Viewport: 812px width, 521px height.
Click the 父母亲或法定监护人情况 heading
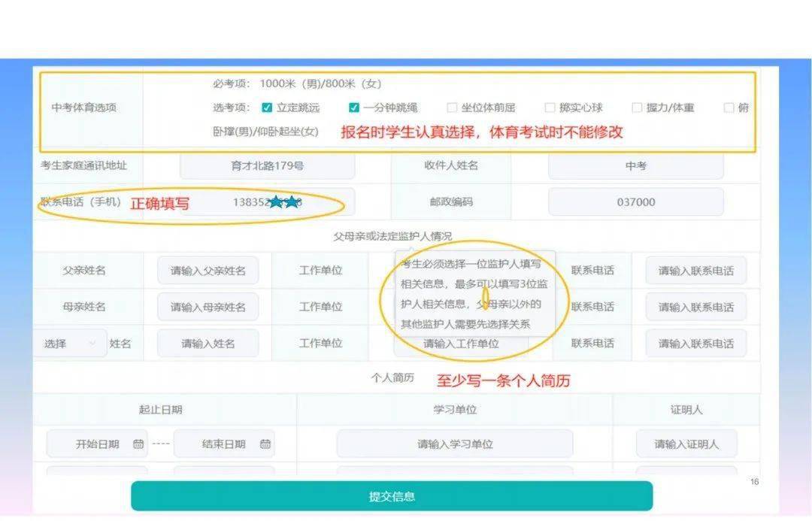coord(392,237)
